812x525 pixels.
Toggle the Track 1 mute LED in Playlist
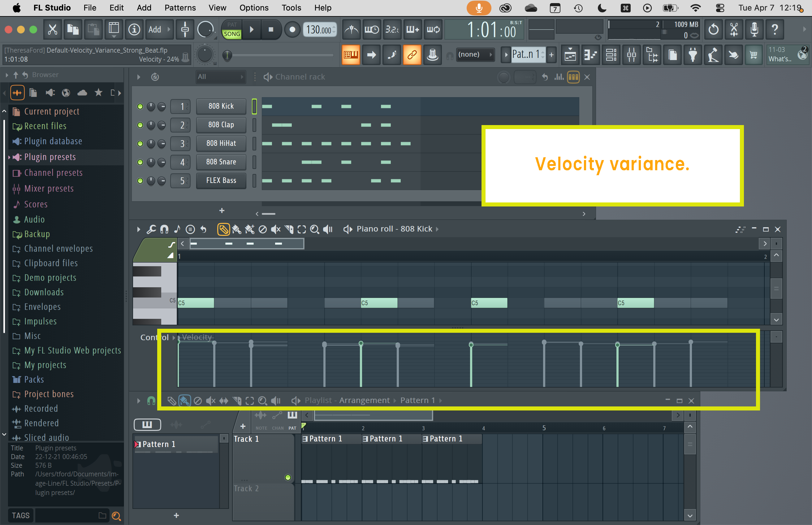click(288, 477)
